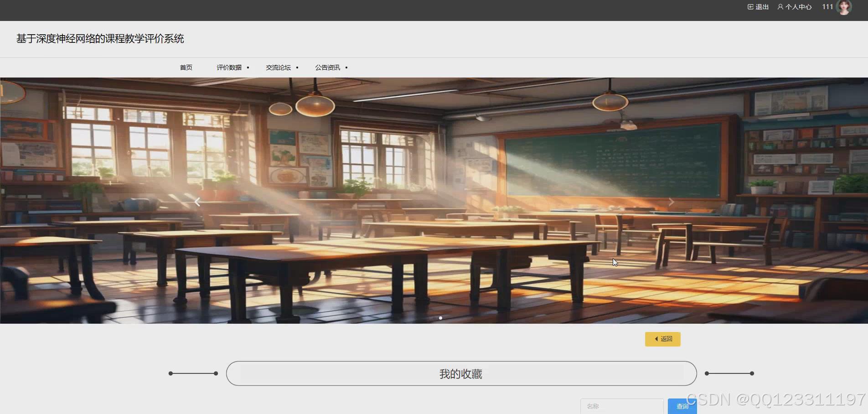The width and height of the screenshot is (868, 414).
Task: Show next carousel slide arrow
Action: point(671,202)
